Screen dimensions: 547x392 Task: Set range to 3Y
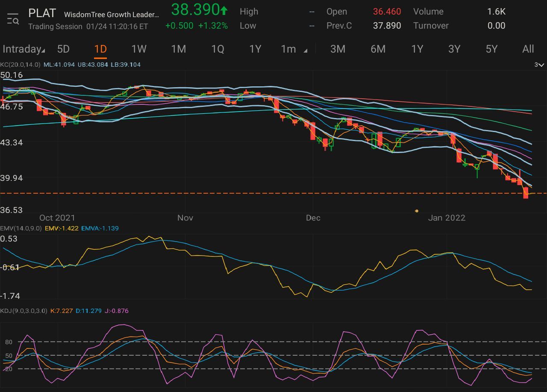pyautogui.click(x=454, y=49)
